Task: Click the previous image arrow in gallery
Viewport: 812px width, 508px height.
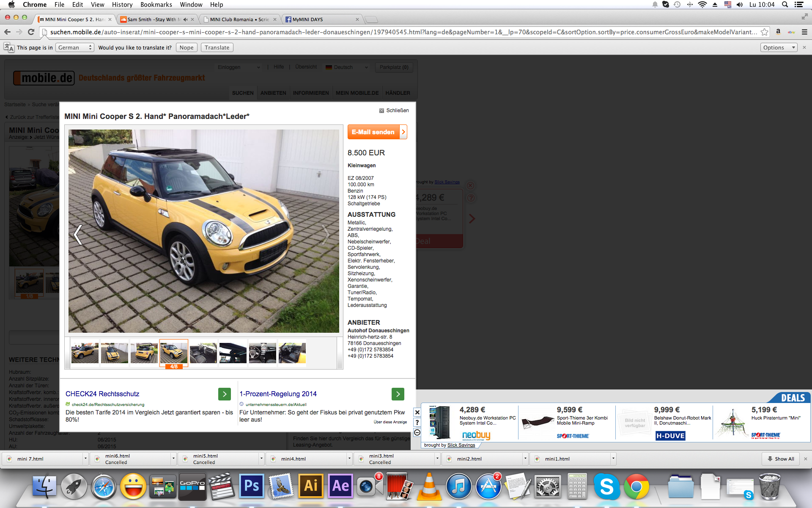Action: click(x=78, y=235)
